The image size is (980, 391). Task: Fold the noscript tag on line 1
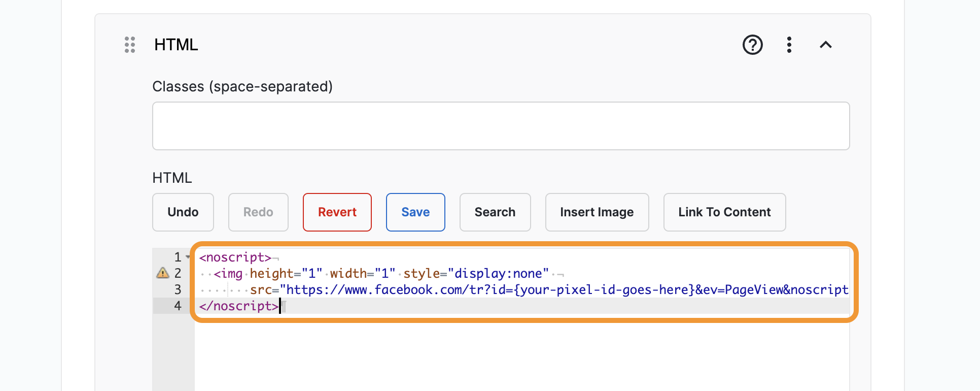coord(188,257)
